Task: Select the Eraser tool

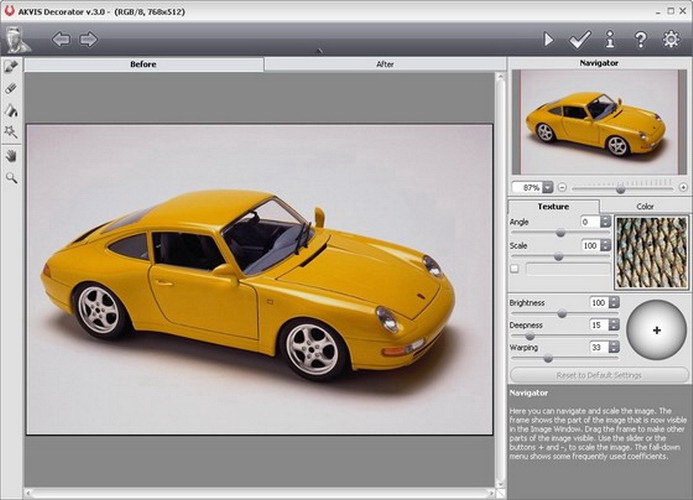Action: pos(11,88)
